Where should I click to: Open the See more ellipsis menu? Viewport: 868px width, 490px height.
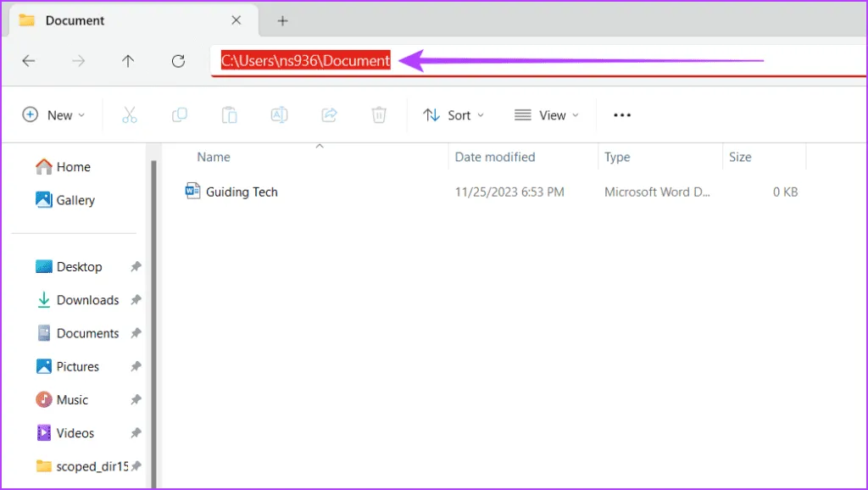pyautogui.click(x=622, y=115)
